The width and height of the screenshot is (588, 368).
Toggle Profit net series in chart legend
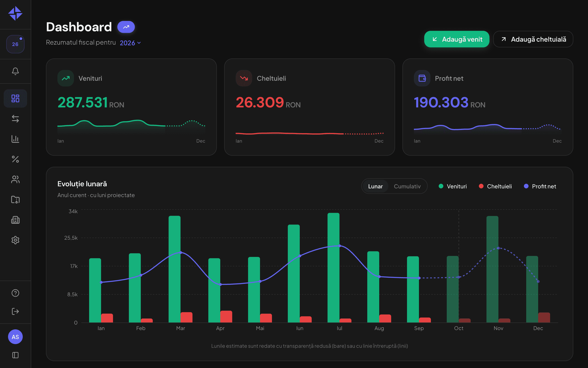click(x=540, y=186)
